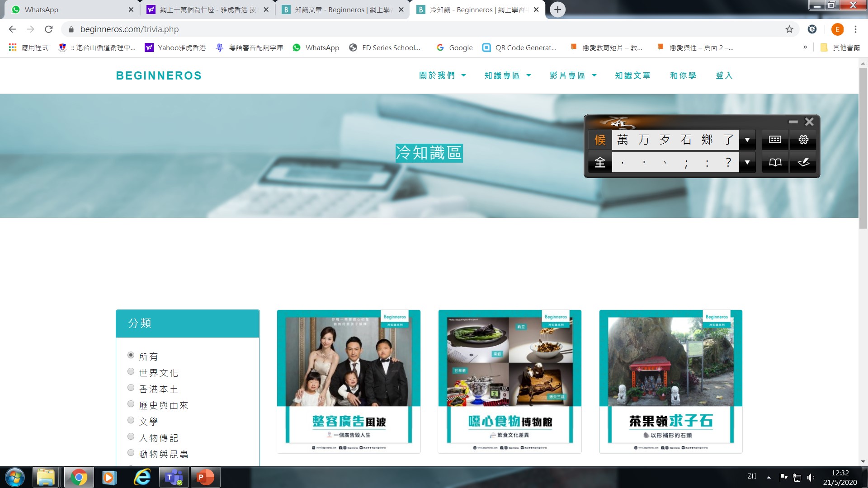Expand 知識專區 dropdown menu
The height and width of the screenshot is (488, 868).
coord(507,75)
